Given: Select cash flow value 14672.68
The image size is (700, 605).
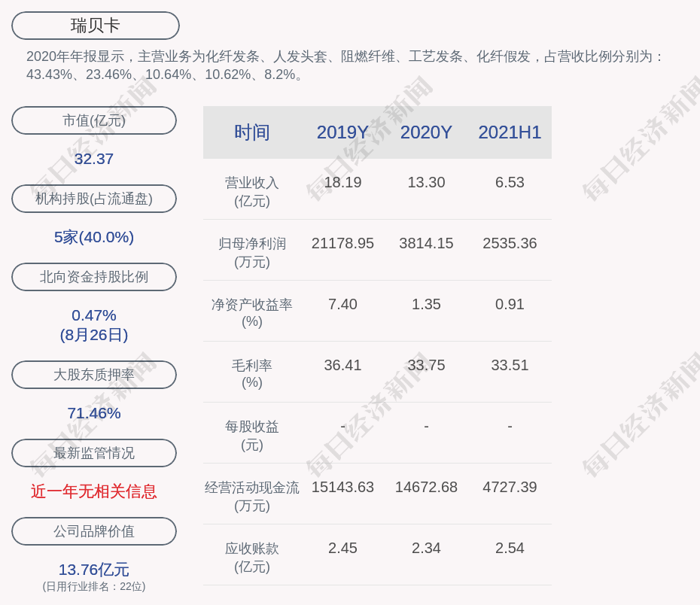Looking at the screenshot, I should click(x=426, y=487).
